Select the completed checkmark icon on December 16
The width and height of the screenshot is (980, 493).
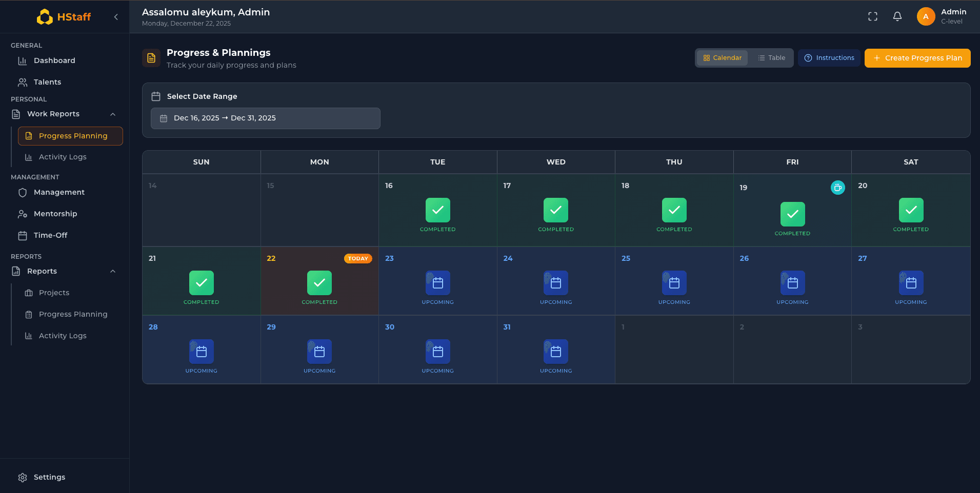tap(437, 211)
